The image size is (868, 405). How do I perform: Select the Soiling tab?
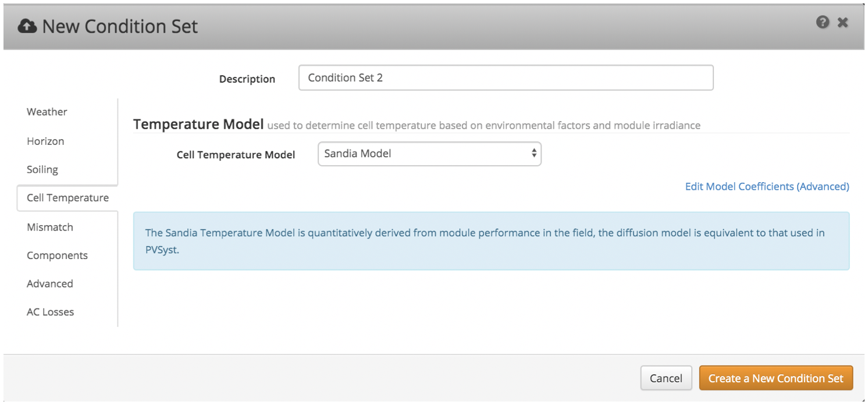[42, 170]
